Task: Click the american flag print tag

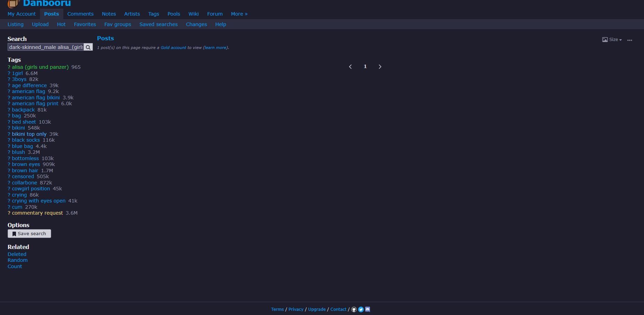Action: [35, 103]
